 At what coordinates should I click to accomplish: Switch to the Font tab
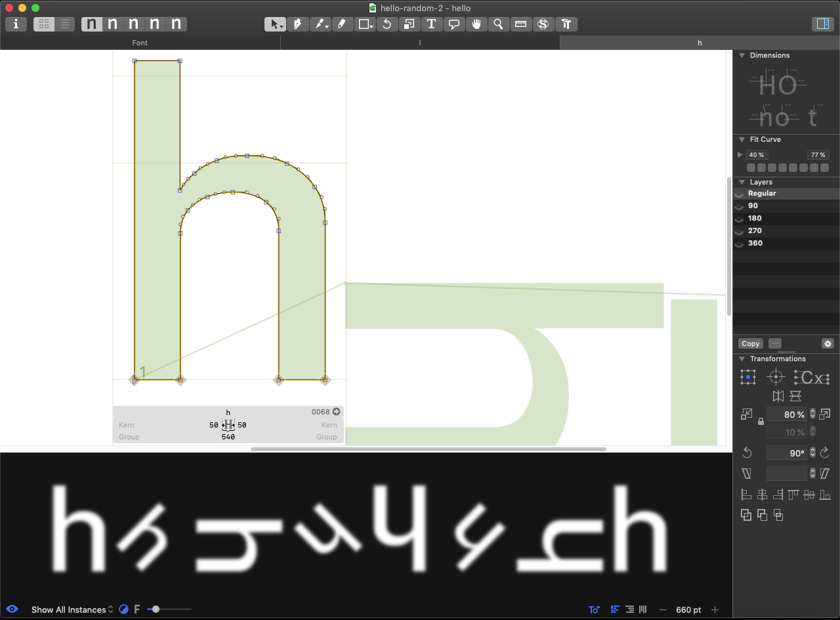click(140, 42)
